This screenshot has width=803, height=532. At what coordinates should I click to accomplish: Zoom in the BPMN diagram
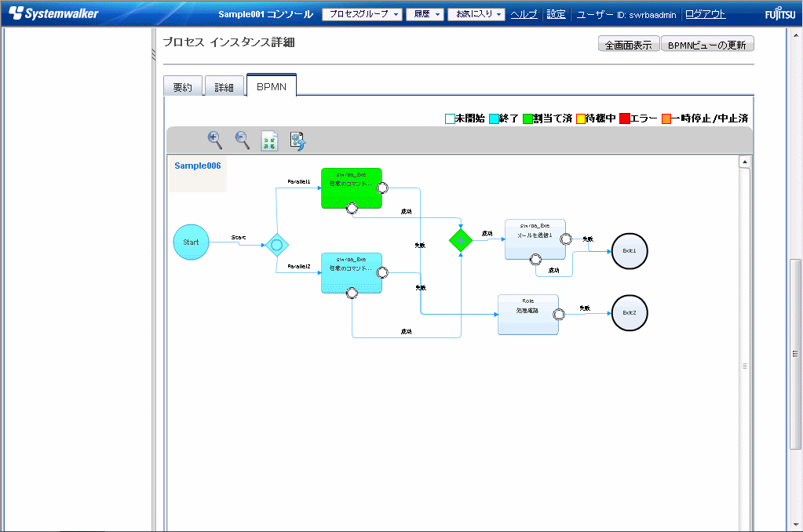coord(214,140)
